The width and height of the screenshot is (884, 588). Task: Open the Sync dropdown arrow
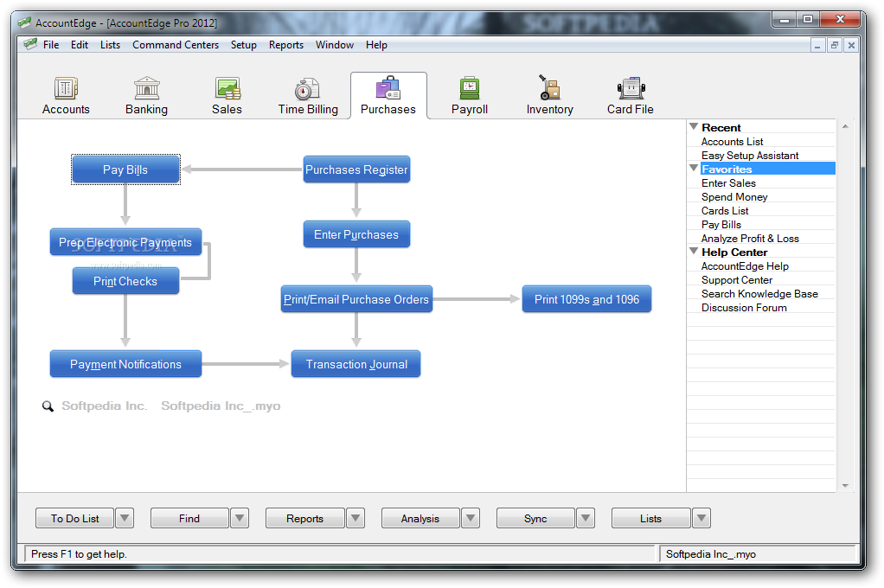point(586,518)
